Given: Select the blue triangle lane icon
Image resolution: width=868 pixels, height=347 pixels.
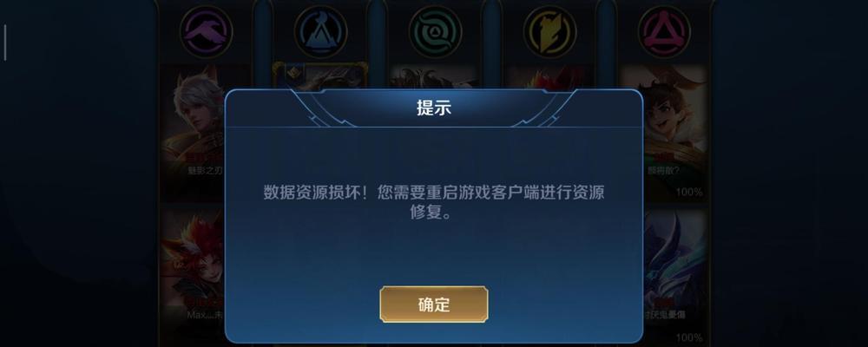Looking at the screenshot, I should [320, 31].
